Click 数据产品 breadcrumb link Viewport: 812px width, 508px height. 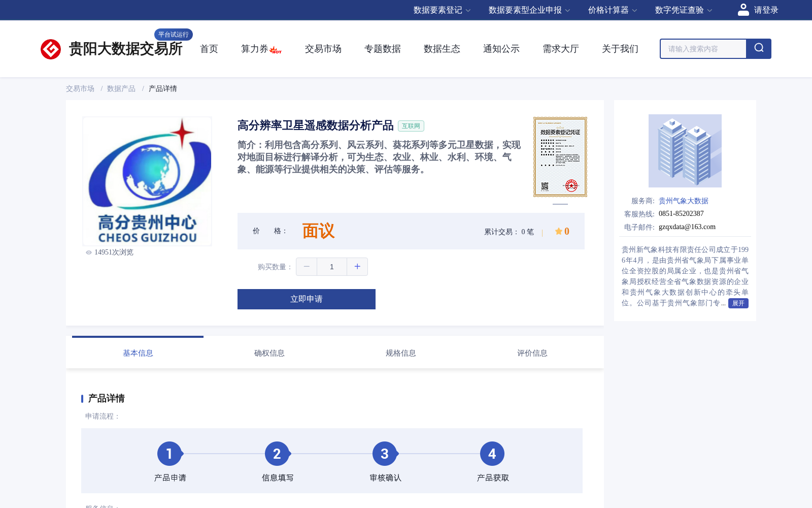(x=121, y=88)
